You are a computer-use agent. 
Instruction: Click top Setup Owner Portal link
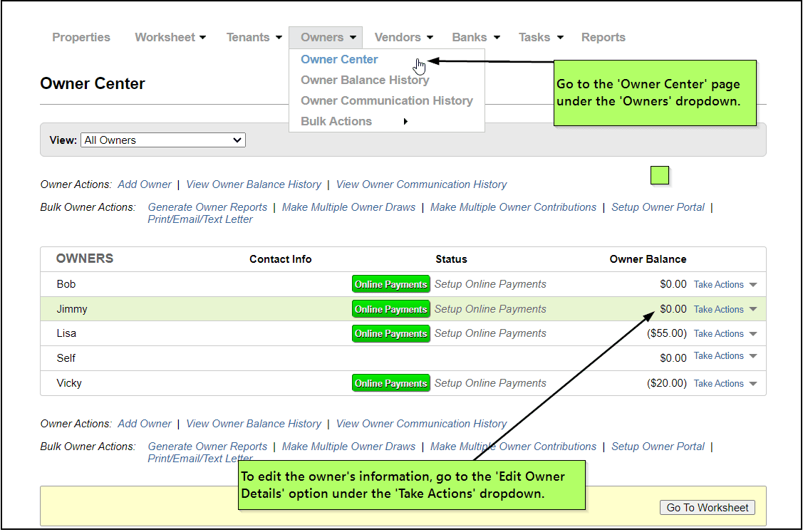(658, 207)
